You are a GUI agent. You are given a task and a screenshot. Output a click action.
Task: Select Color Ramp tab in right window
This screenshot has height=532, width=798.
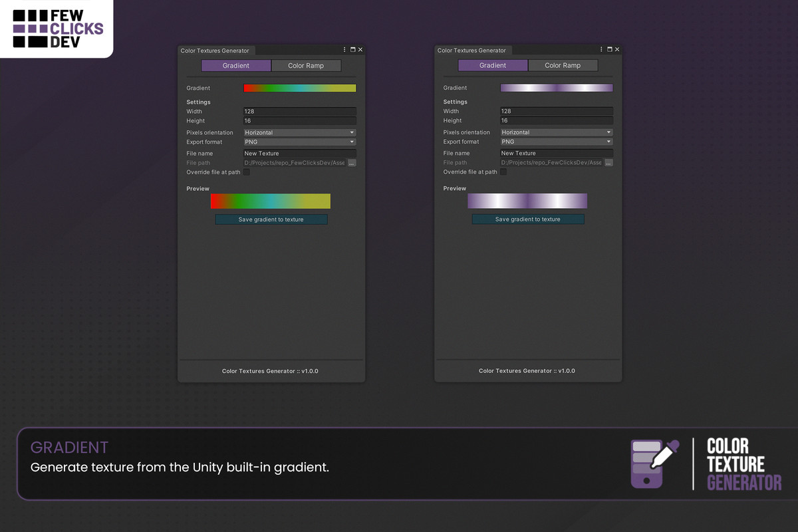point(563,65)
